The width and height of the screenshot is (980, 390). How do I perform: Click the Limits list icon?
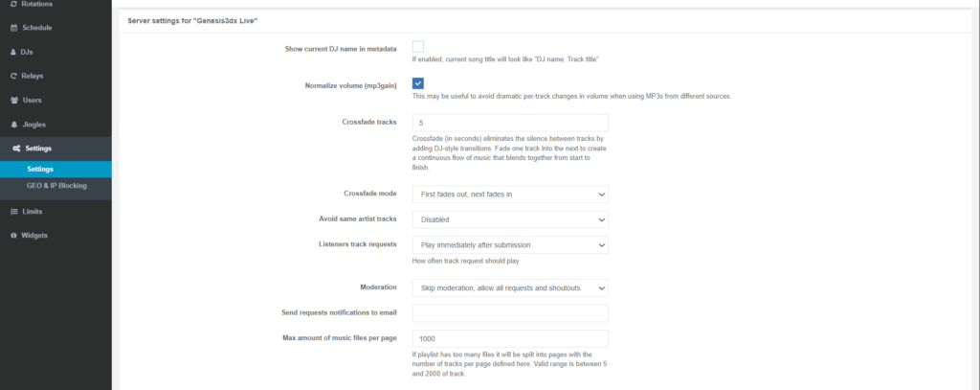pyautogui.click(x=13, y=211)
